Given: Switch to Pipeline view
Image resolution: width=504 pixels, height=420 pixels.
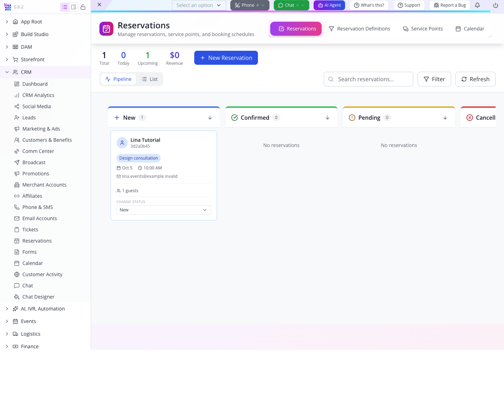Looking at the screenshot, I should [x=118, y=79].
